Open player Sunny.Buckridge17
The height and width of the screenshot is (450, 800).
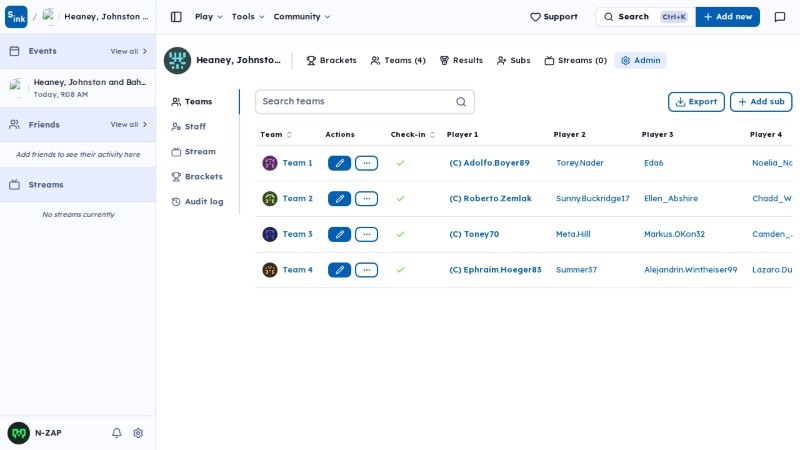point(593,198)
